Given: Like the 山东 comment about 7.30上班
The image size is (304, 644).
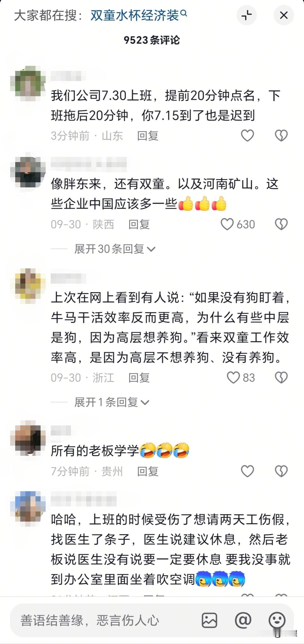Looking at the screenshot, I should (248, 136).
